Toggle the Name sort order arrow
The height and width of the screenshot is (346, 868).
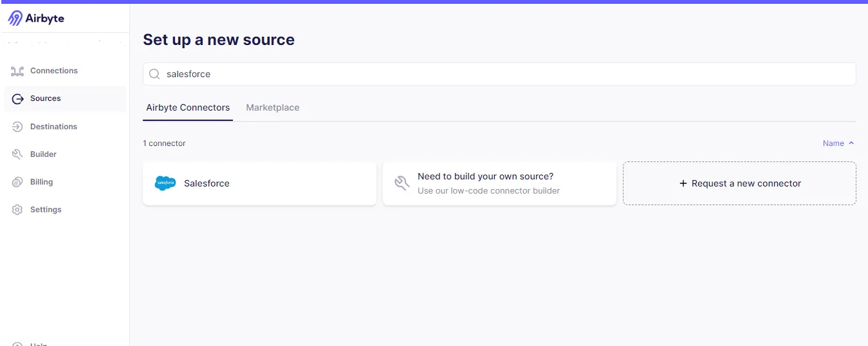[x=851, y=143]
